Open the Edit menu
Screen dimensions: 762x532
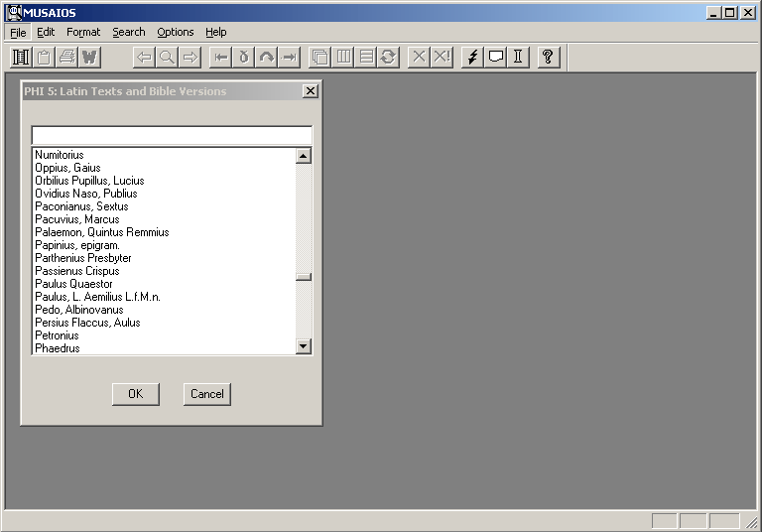click(x=46, y=32)
